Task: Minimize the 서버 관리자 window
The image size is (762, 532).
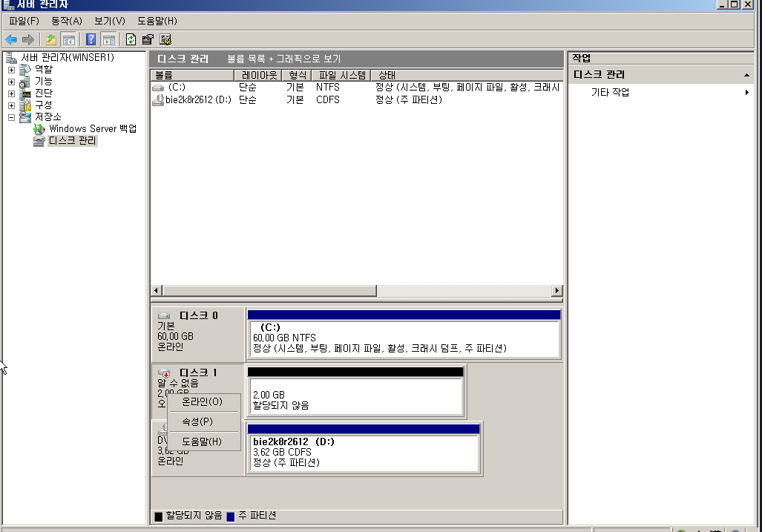Action: tap(722, 4)
